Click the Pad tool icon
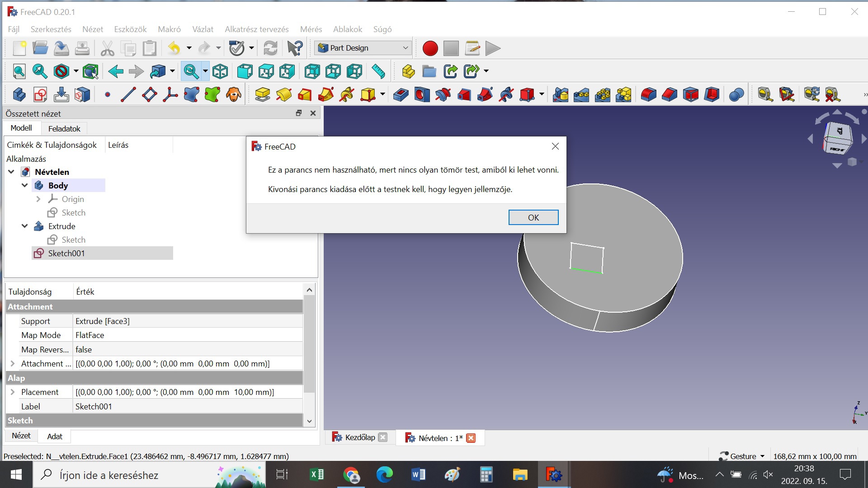 [x=262, y=95]
